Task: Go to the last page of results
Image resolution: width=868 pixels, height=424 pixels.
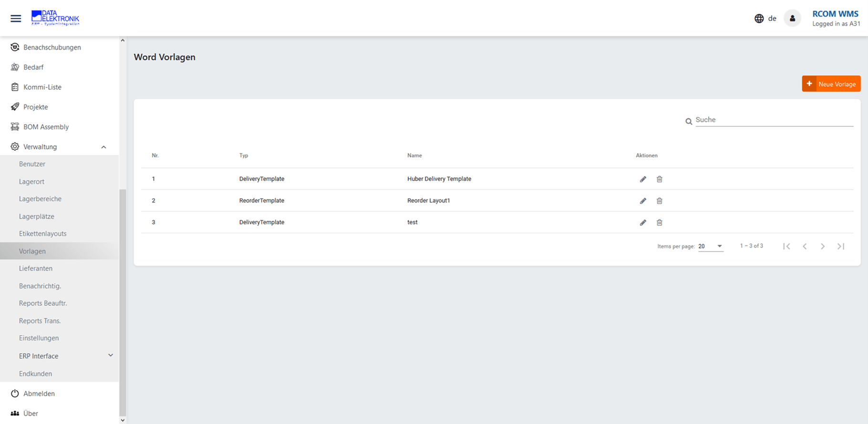Action: coord(841,247)
